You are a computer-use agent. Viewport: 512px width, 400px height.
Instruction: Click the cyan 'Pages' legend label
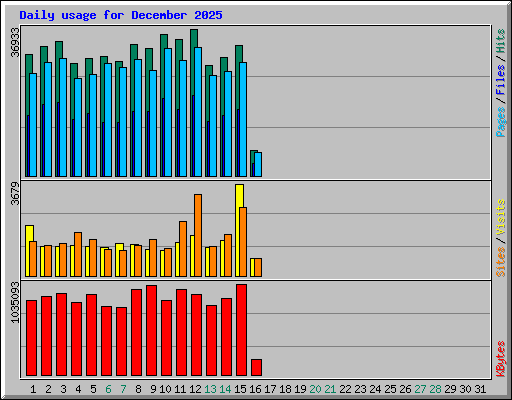click(x=501, y=122)
